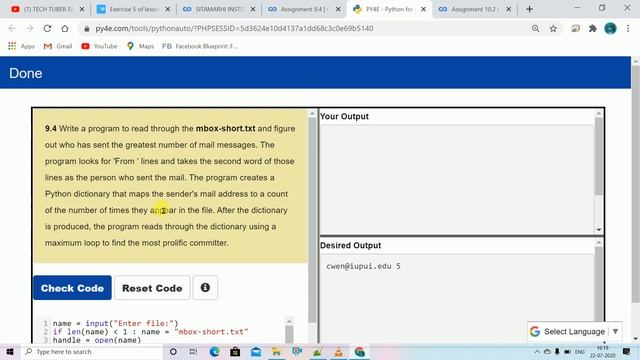Click the instructions panel scrollbar thumb
The height and width of the screenshot is (360, 640).
(312, 220)
